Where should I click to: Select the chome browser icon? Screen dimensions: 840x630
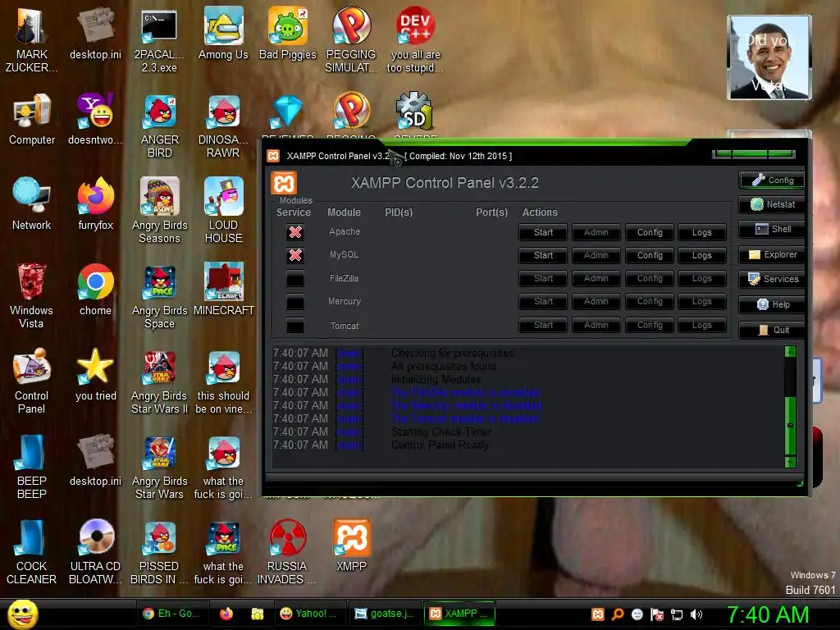click(x=95, y=290)
